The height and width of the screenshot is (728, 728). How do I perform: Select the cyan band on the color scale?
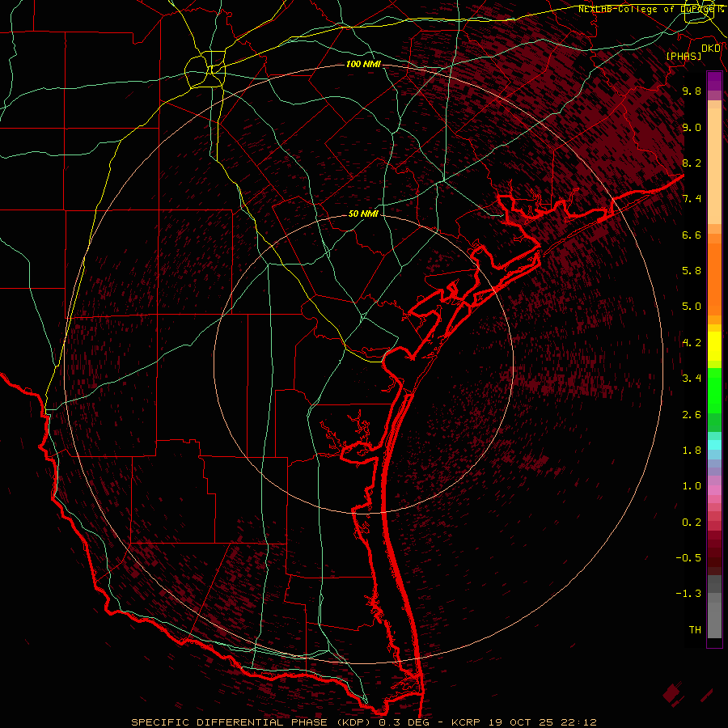pyautogui.click(x=714, y=445)
